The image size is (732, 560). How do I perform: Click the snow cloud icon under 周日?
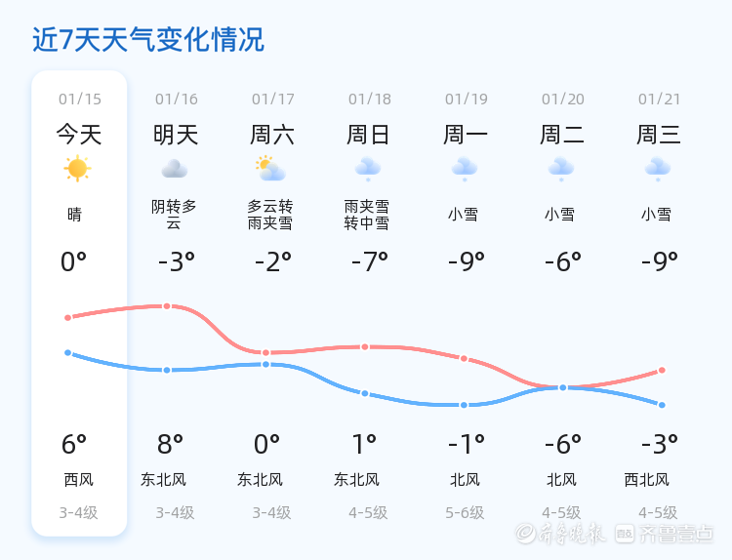click(x=368, y=169)
